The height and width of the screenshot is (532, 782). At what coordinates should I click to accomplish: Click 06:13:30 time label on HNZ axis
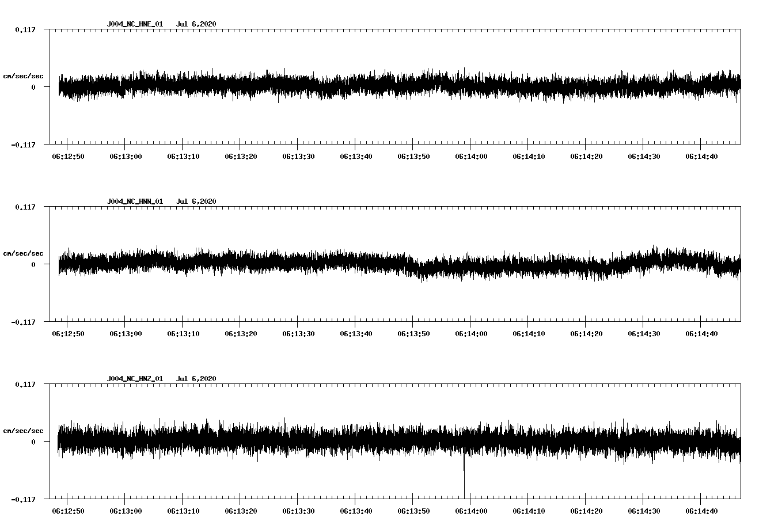coord(299,511)
